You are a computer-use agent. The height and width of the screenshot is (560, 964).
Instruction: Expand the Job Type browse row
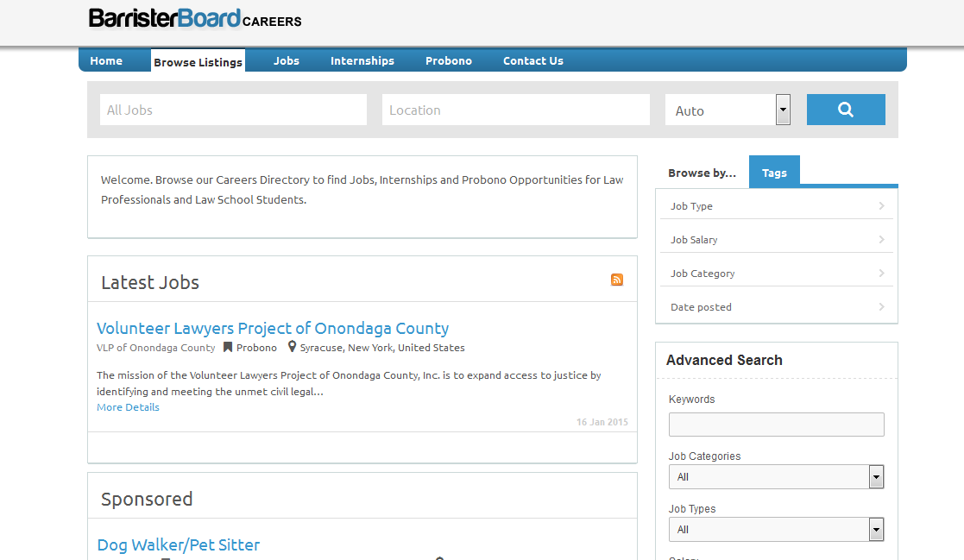point(776,206)
